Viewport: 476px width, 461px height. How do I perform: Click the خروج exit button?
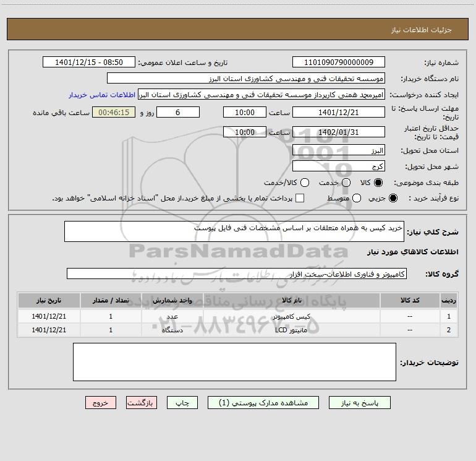pyautogui.click(x=101, y=403)
